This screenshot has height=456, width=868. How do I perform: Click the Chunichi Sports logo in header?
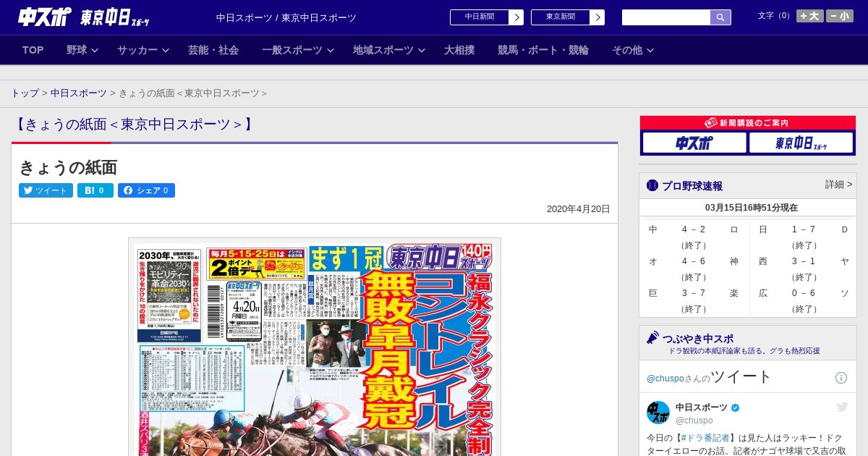[45, 17]
